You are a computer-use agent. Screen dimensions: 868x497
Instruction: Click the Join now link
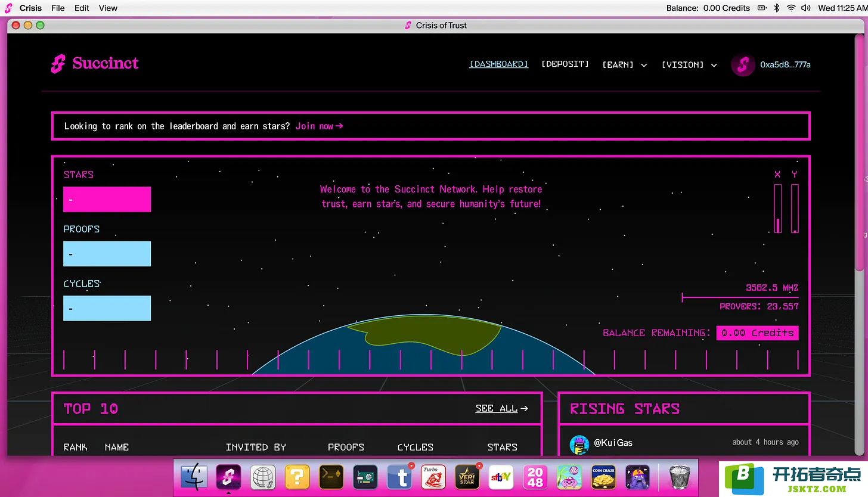click(x=319, y=126)
